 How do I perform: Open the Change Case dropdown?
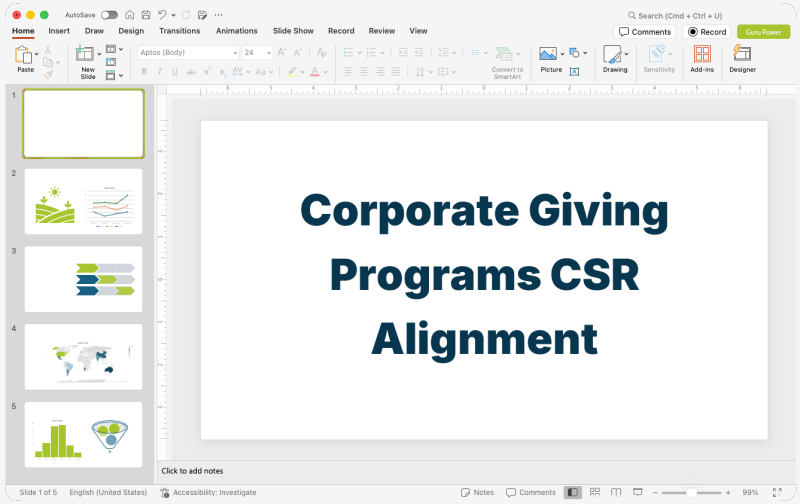(x=264, y=72)
